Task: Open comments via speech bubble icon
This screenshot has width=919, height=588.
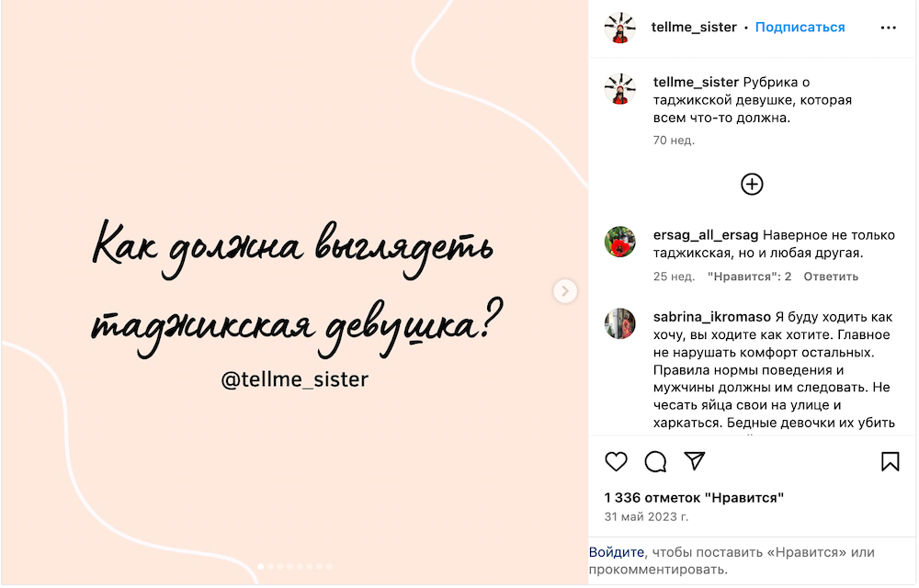Action: [655, 461]
